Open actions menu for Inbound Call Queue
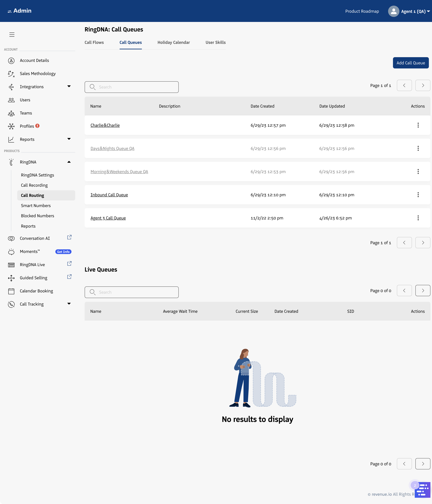432x504 pixels. (x=418, y=195)
